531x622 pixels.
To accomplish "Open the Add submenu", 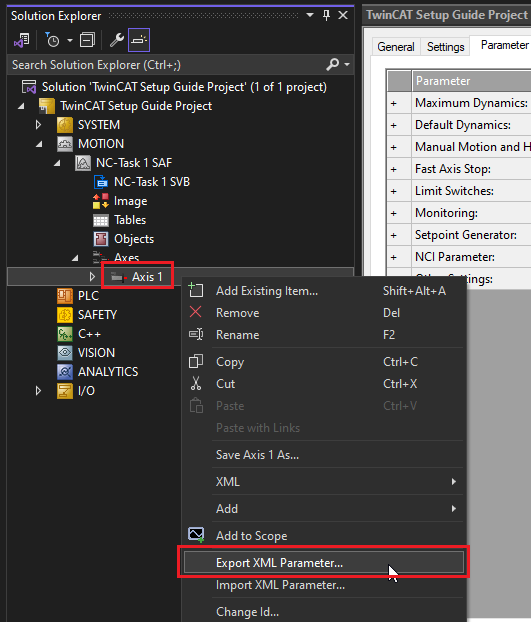I will click(324, 509).
